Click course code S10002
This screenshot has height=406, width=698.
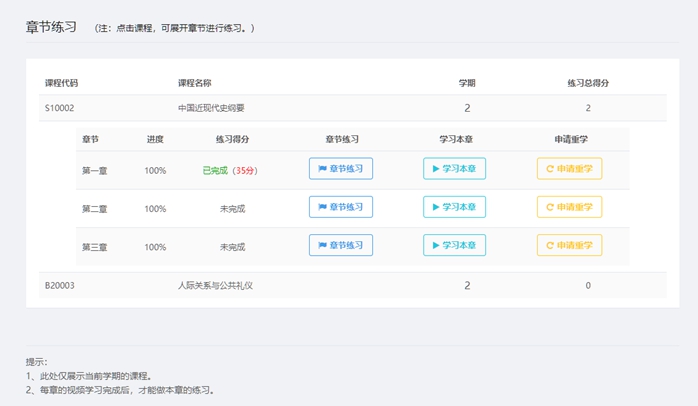60,108
